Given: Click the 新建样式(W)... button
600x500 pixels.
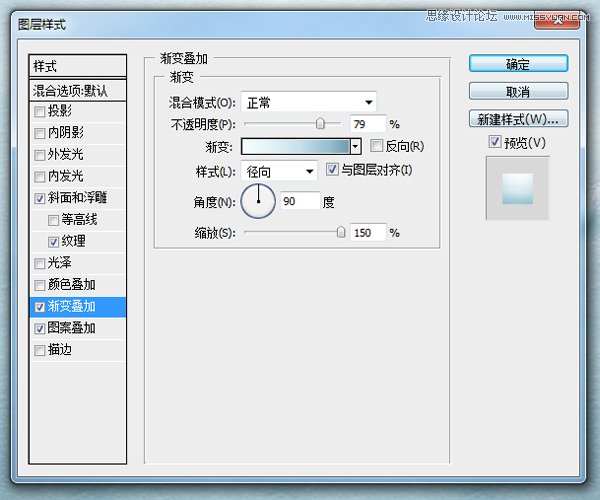Looking at the screenshot, I should [x=518, y=119].
